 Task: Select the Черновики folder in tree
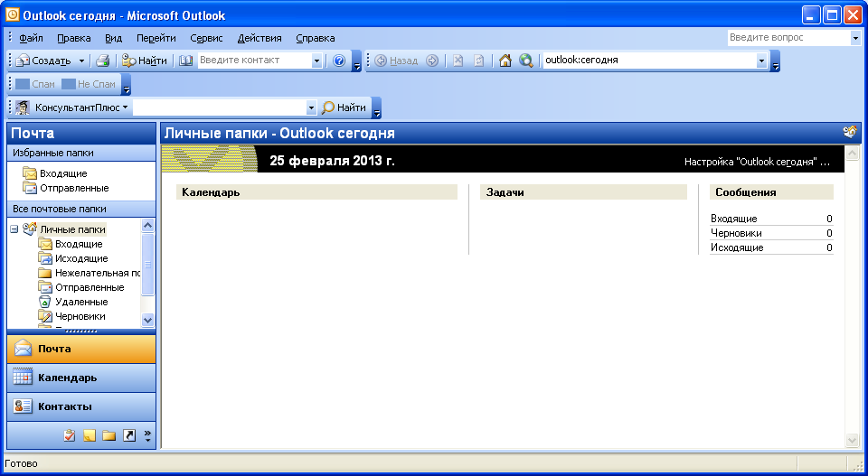72,316
